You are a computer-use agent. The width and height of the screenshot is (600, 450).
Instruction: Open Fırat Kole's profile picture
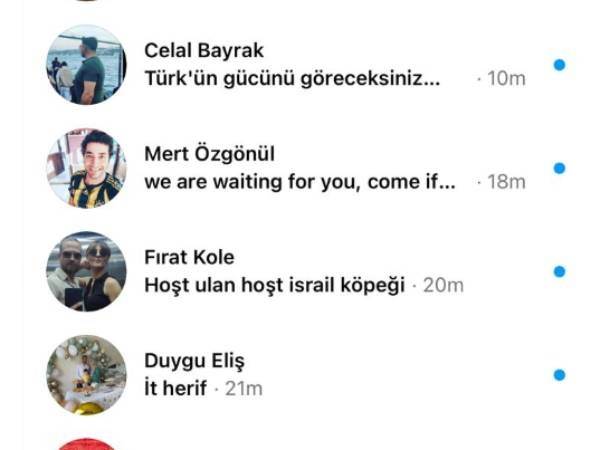pyautogui.click(x=86, y=271)
